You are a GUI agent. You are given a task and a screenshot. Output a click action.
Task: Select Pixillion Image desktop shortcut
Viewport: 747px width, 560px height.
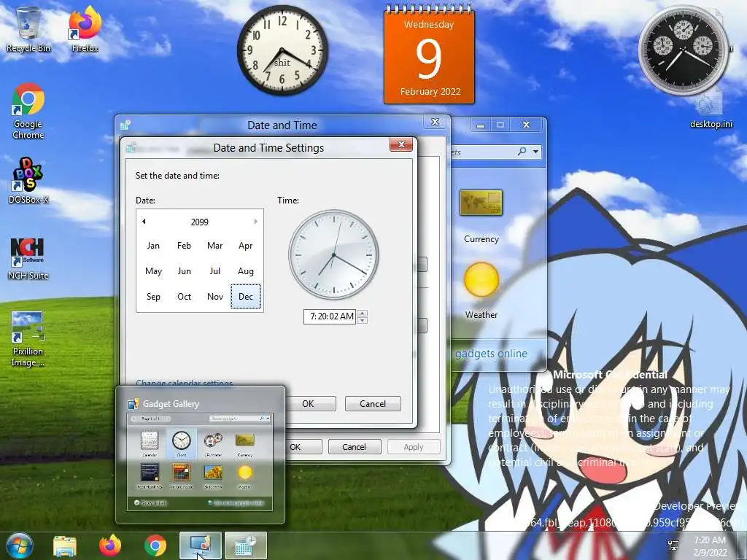tap(28, 339)
